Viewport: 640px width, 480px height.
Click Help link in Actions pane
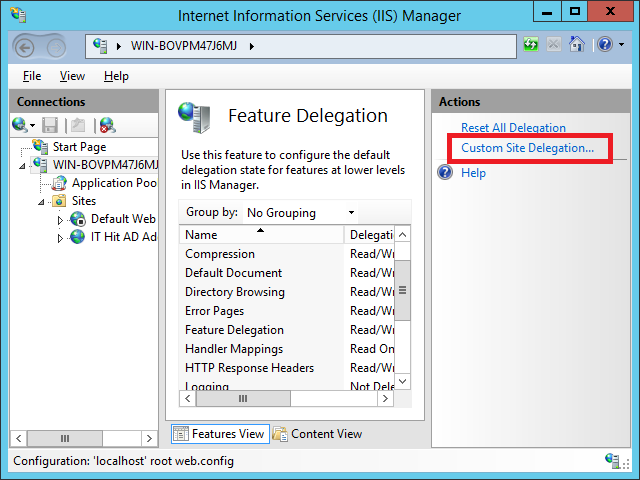click(x=473, y=173)
